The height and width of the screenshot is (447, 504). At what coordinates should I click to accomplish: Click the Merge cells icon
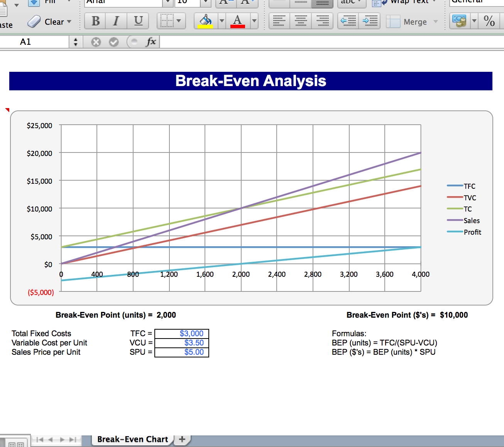click(x=393, y=22)
